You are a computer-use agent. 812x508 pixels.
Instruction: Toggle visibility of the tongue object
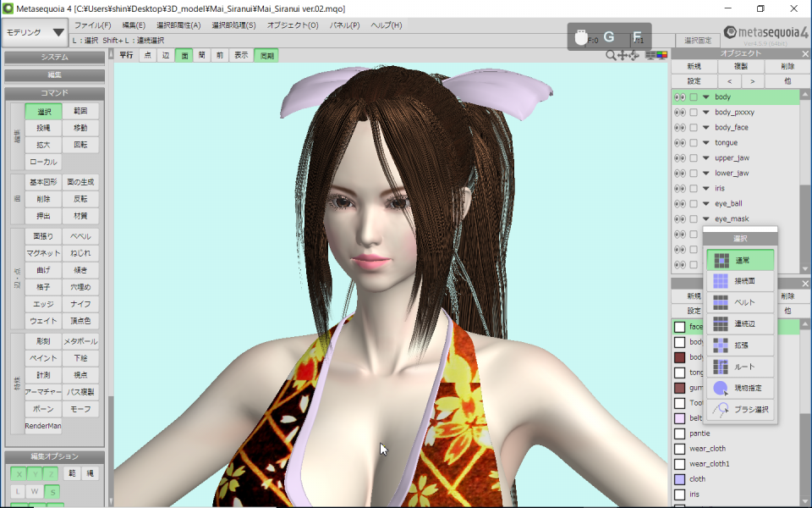(679, 142)
